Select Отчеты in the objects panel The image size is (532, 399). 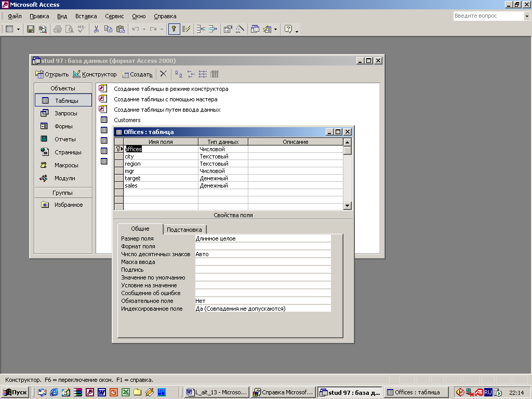coord(63,139)
